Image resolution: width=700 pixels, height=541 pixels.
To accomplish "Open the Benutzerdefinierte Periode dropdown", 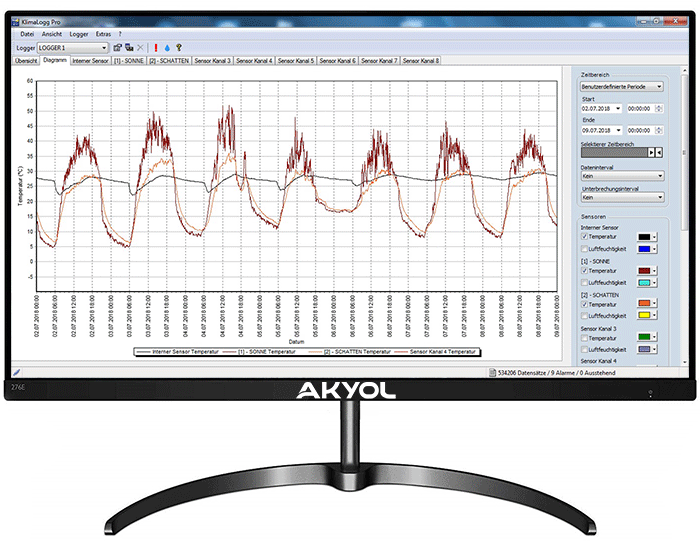I will tap(621, 87).
